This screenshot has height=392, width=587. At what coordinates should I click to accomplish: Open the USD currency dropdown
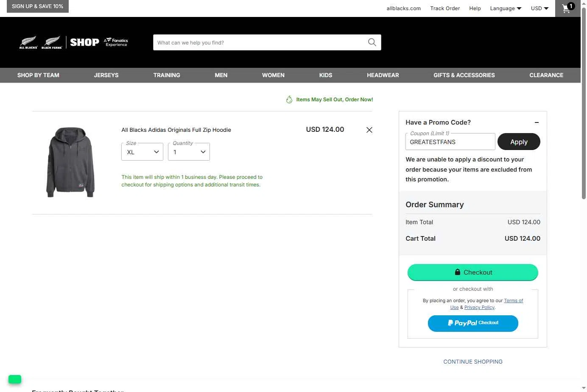point(539,8)
